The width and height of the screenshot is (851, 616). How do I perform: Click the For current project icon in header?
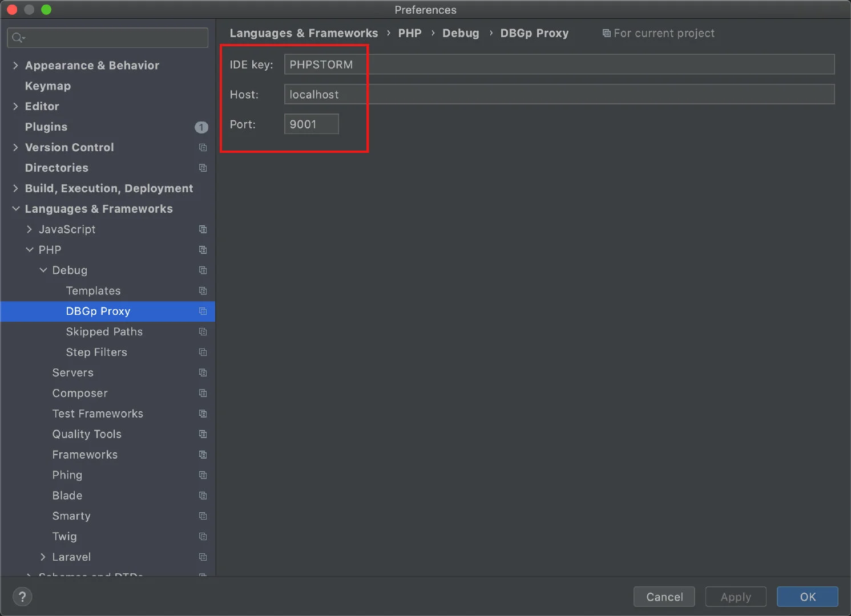606,33
